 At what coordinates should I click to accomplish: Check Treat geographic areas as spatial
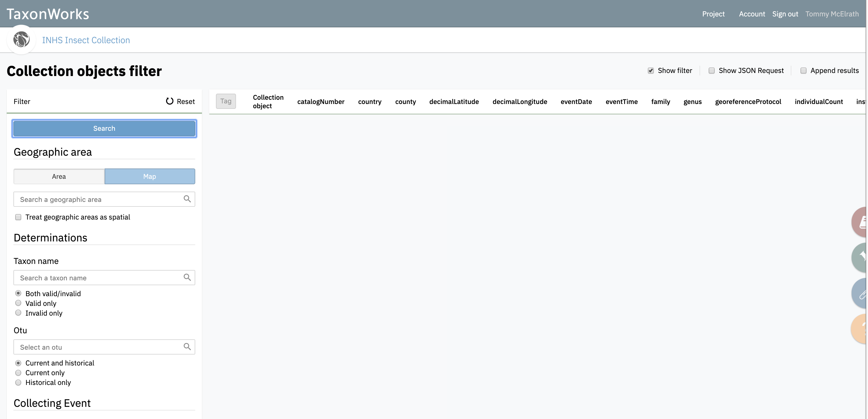(18, 217)
